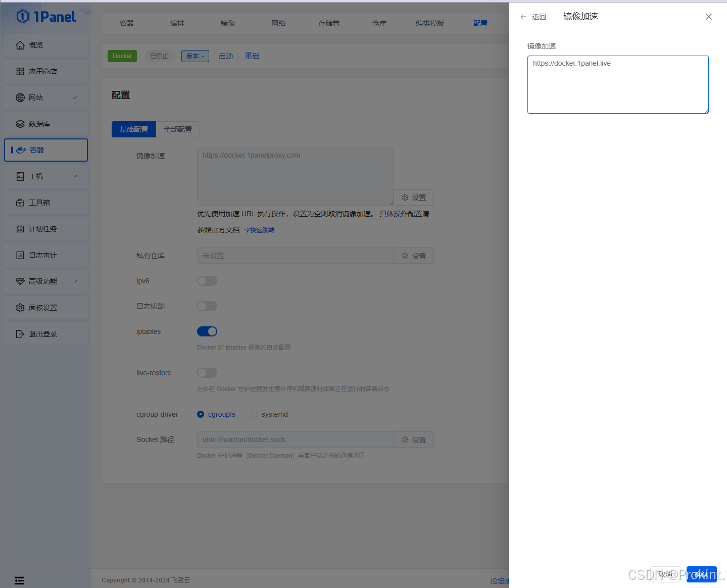Viewport: 727px width, 588px height.
Task: Switch to 编排 top tab
Action: 177,23
